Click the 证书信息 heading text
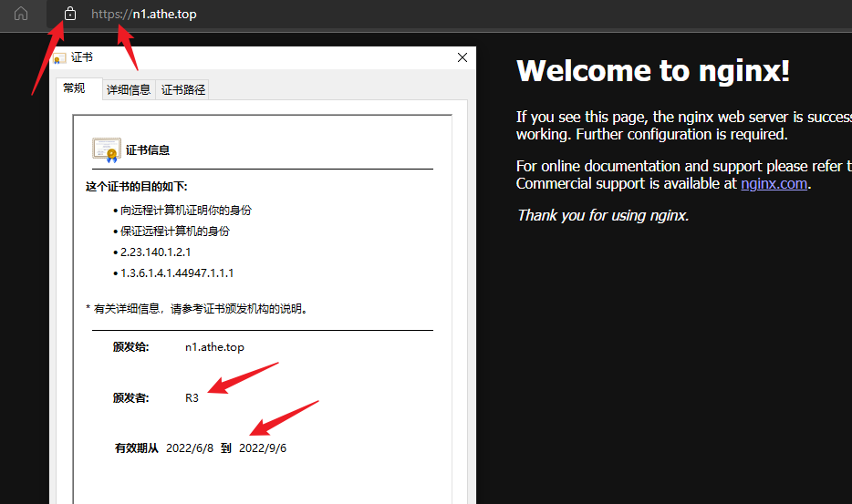 coord(148,150)
